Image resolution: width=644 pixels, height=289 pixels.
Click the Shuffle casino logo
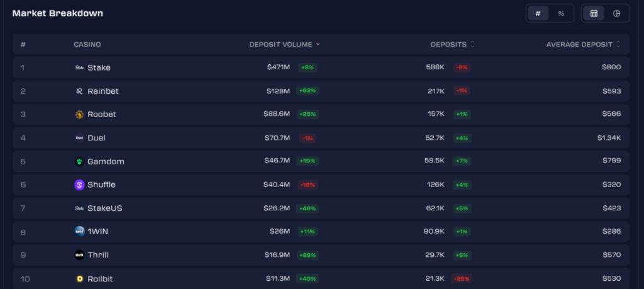pyautogui.click(x=79, y=185)
